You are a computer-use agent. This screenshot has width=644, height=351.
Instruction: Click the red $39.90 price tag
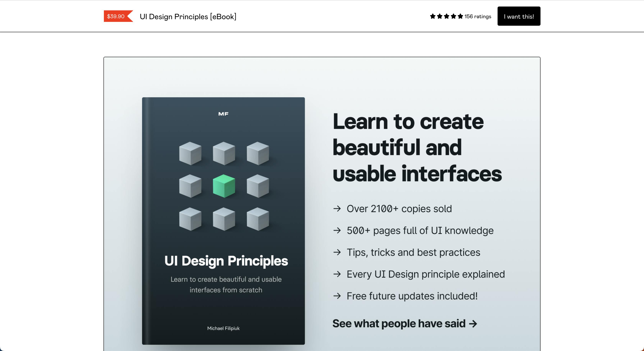coord(116,16)
